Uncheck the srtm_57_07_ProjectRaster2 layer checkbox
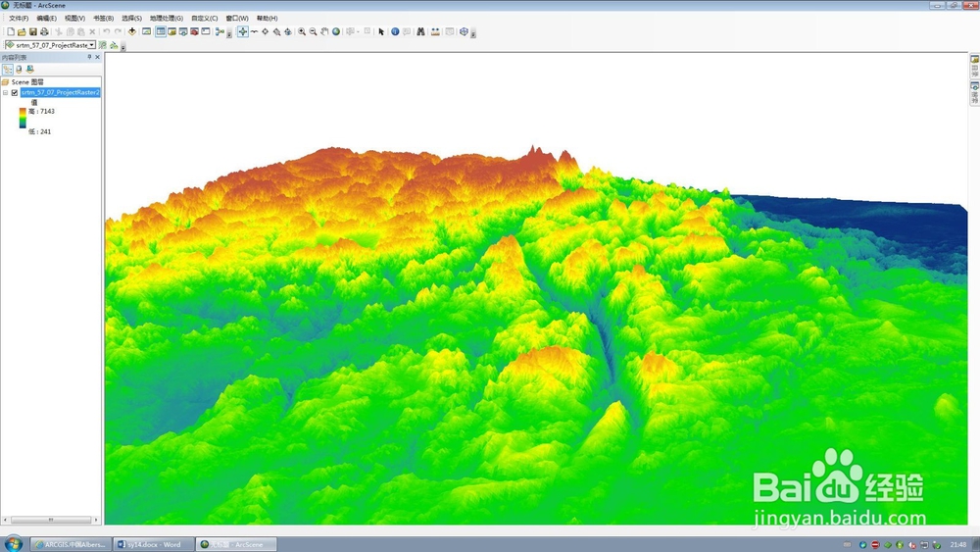980x552 pixels. tap(15, 92)
